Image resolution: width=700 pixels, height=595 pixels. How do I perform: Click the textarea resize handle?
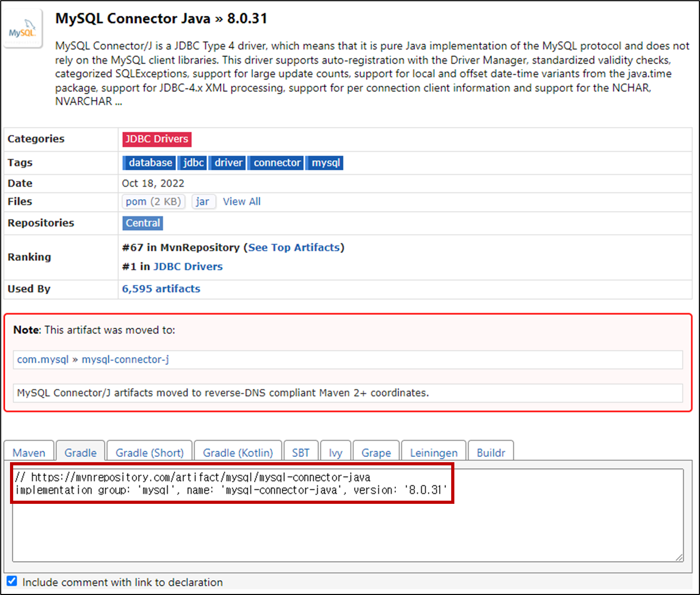click(679, 558)
